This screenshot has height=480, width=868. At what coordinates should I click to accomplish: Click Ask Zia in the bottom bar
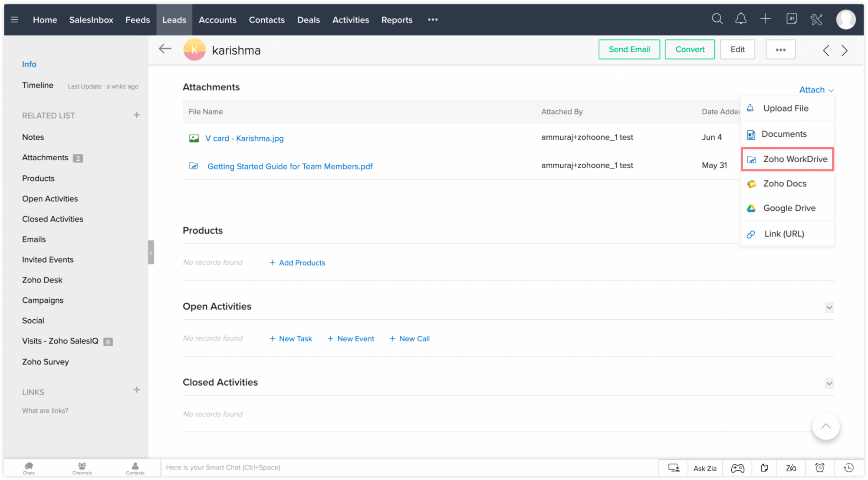(x=704, y=468)
